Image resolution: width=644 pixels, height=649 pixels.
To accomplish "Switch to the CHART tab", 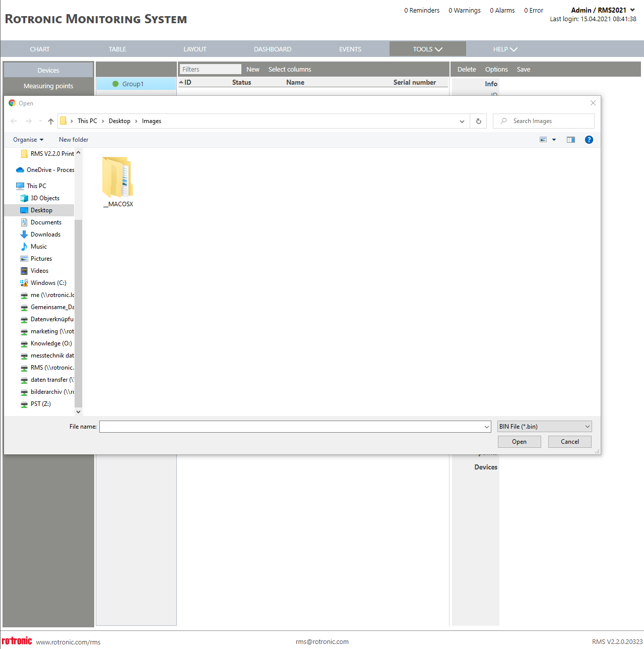I will 40,49.
